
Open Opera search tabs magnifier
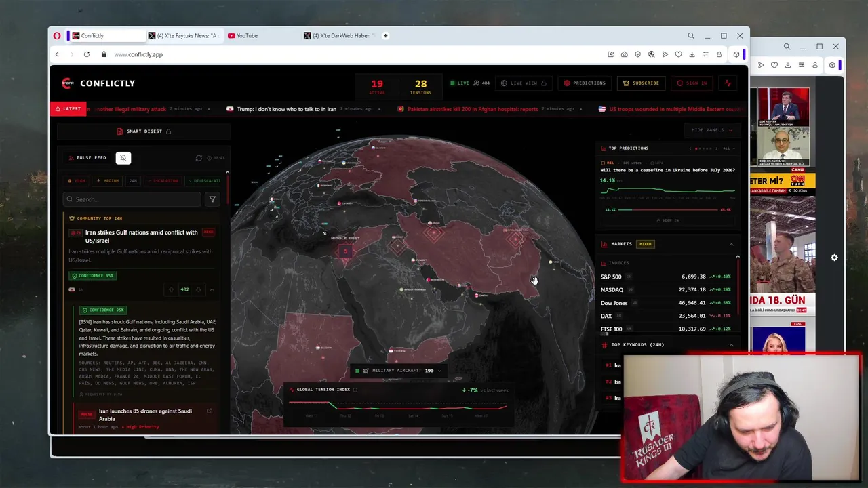point(691,36)
